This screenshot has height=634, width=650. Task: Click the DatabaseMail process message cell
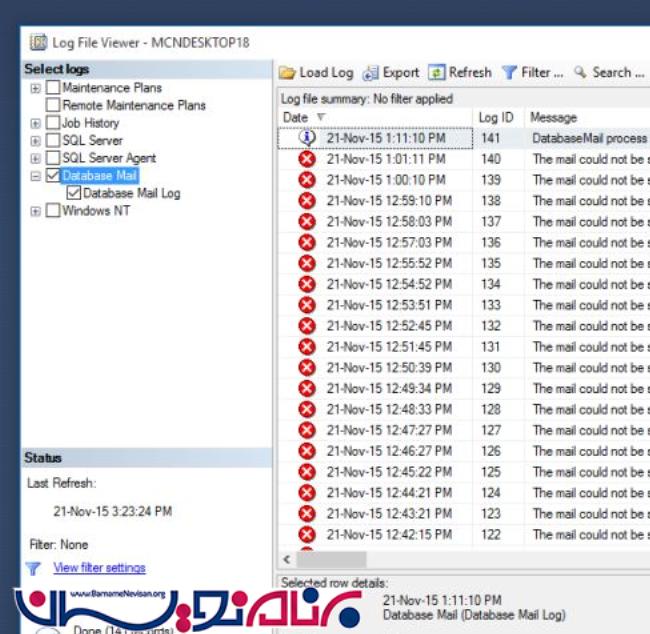click(x=590, y=138)
